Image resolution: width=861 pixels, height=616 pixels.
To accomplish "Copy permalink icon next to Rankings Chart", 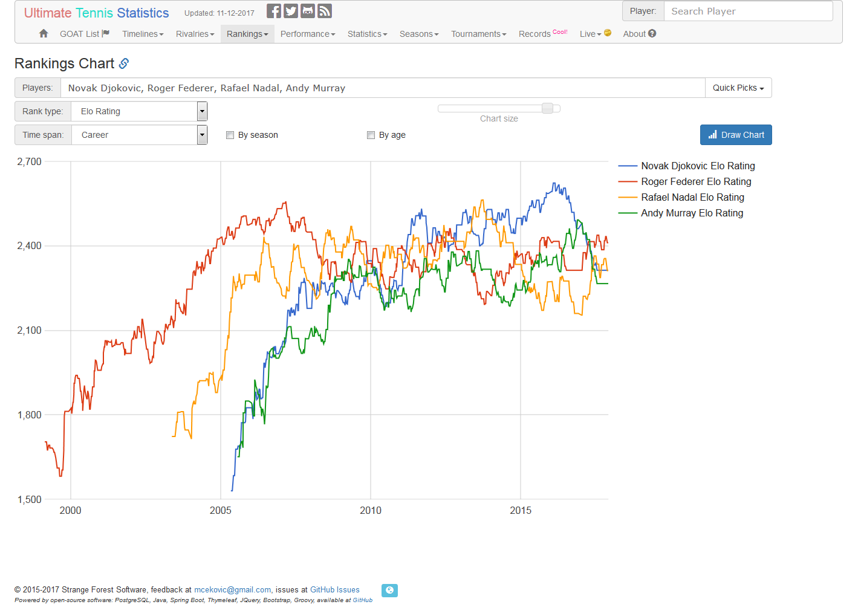I will (124, 63).
